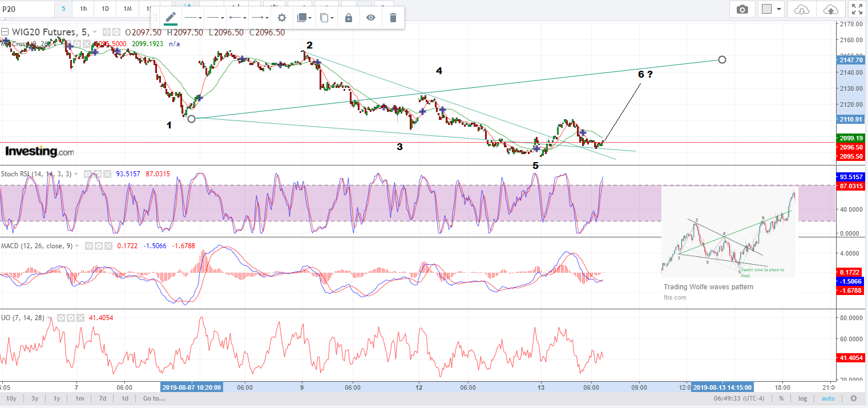This screenshot has height=408, width=868.
Task: Open the Stoch RSI settings gear icon
Action: 99,174
